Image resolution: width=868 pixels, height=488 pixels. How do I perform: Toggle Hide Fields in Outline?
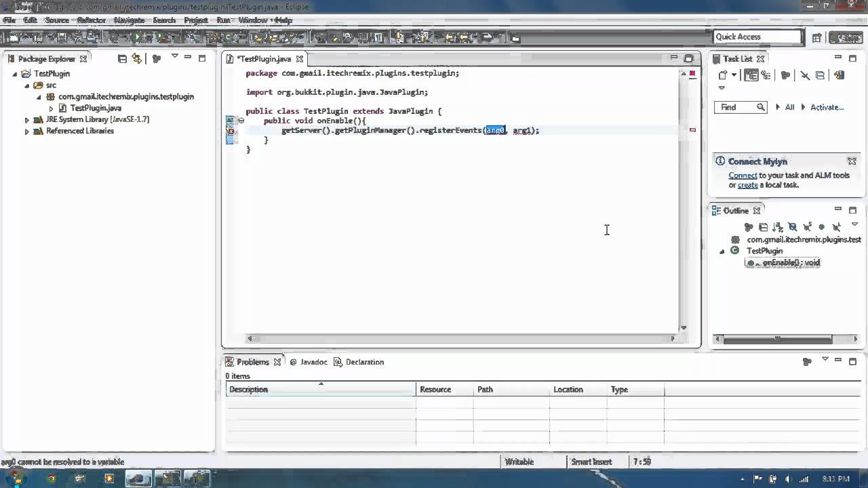coord(793,227)
